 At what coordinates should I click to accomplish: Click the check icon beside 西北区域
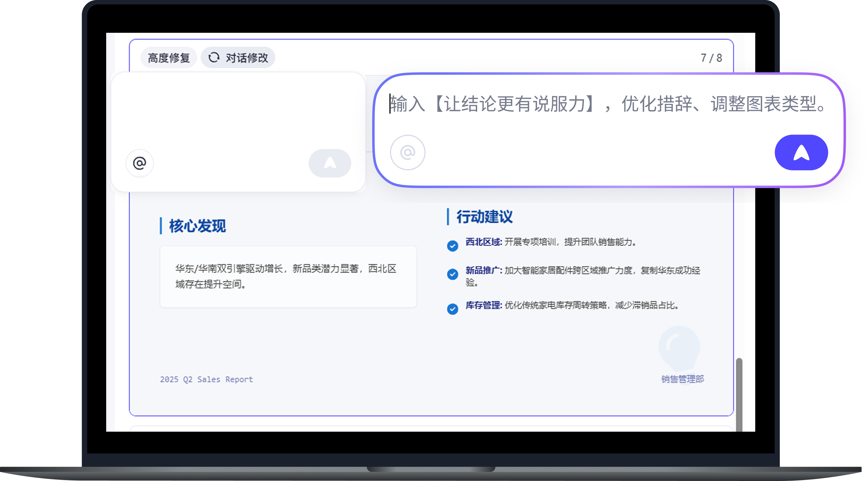453,246
